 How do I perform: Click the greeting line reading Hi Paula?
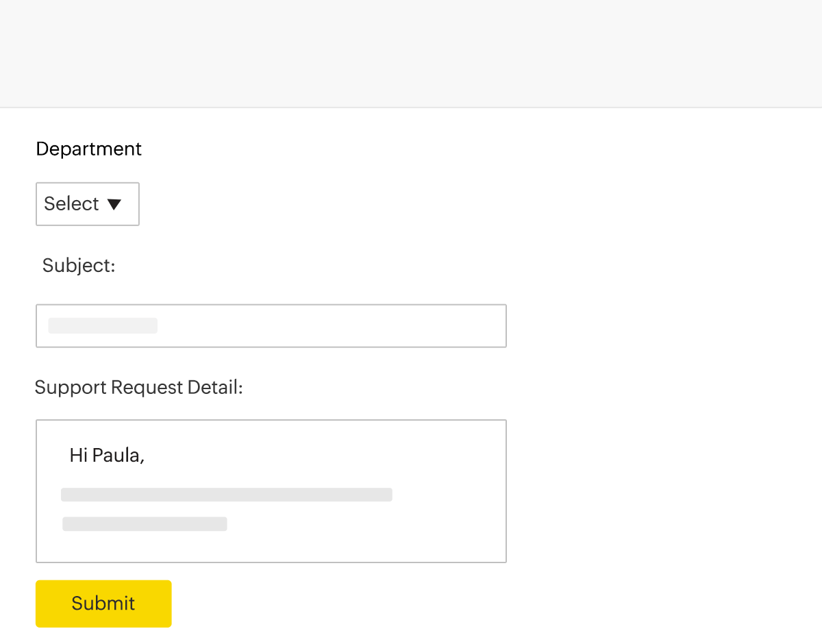coord(107,455)
